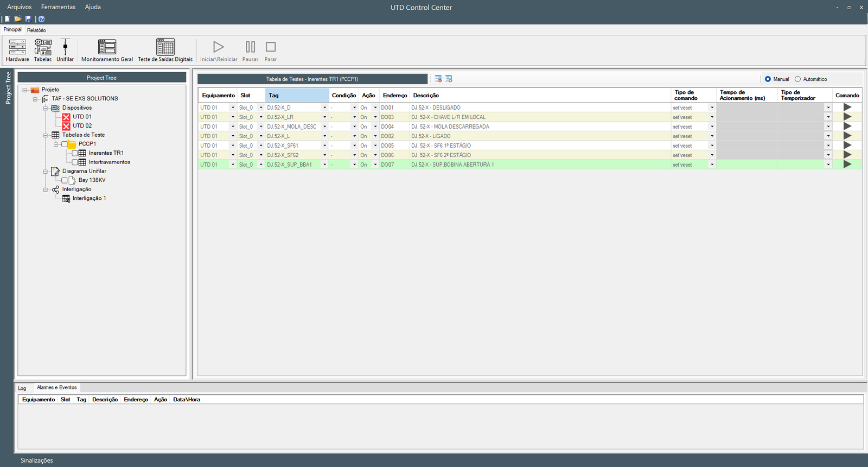Click the help question mark icon
This screenshot has height=467, width=868.
coord(41,19)
